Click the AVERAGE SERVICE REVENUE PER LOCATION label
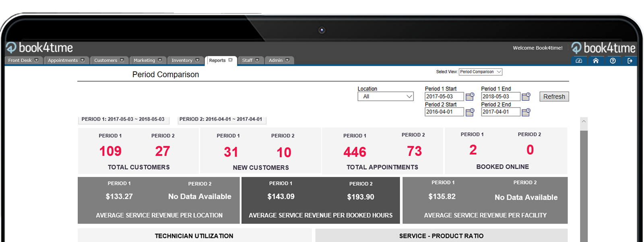The height and width of the screenshot is (242, 644). (159, 215)
